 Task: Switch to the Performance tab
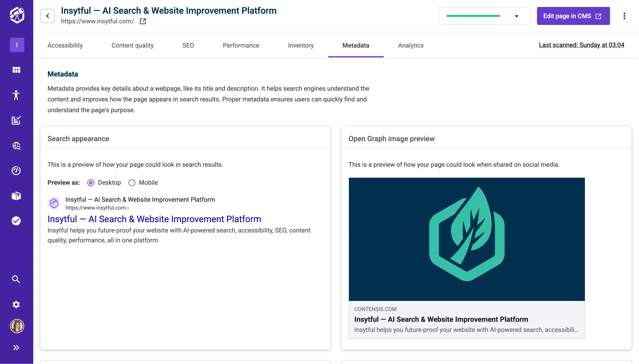241,45
